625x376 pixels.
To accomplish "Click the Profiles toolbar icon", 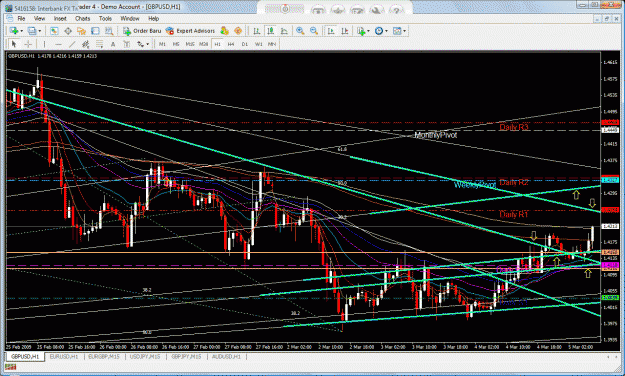I will [x=32, y=31].
